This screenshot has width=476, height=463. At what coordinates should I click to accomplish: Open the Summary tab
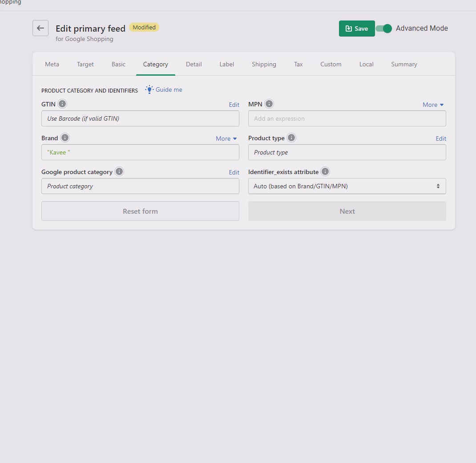[x=404, y=64]
